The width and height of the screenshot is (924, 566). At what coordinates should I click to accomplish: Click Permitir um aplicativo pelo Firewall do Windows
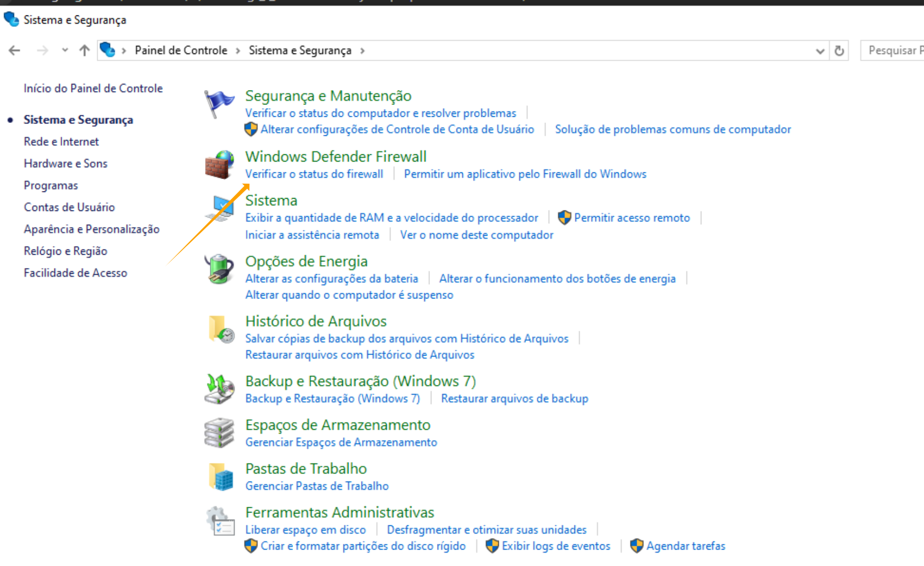[x=525, y=174]
